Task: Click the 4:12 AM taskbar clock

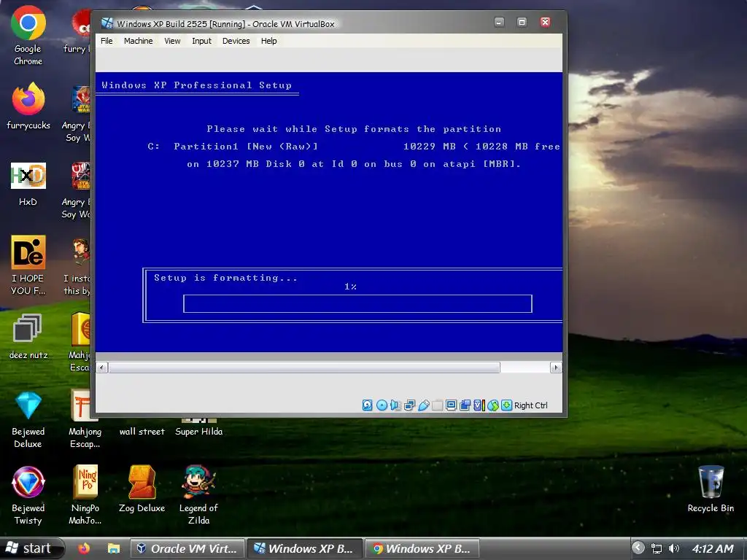Action: (x=713, y=548)
